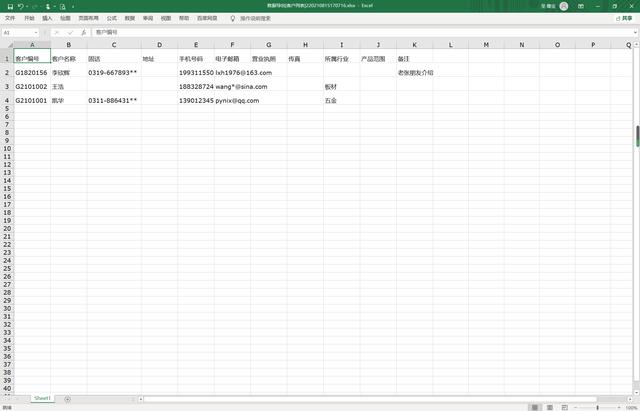640x411 pixels.
Task: Select column F header
Action: 232,45
